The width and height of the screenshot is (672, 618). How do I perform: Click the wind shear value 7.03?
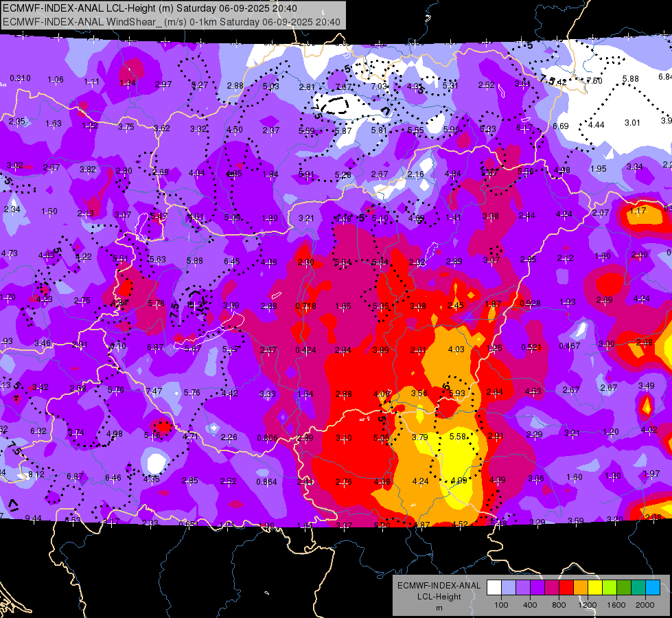click(x=379, y=86)
